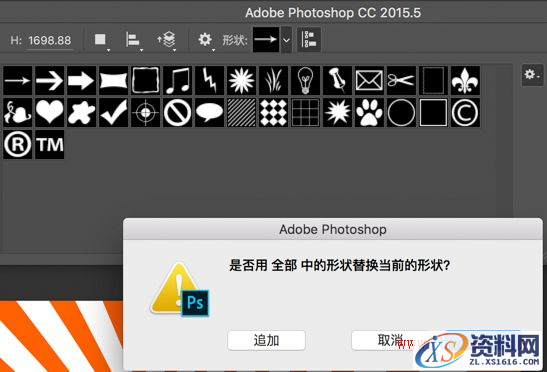The image size is (547, 372).
Task: Select the postage stamp frame shape
Action: [x=433, y=81]
